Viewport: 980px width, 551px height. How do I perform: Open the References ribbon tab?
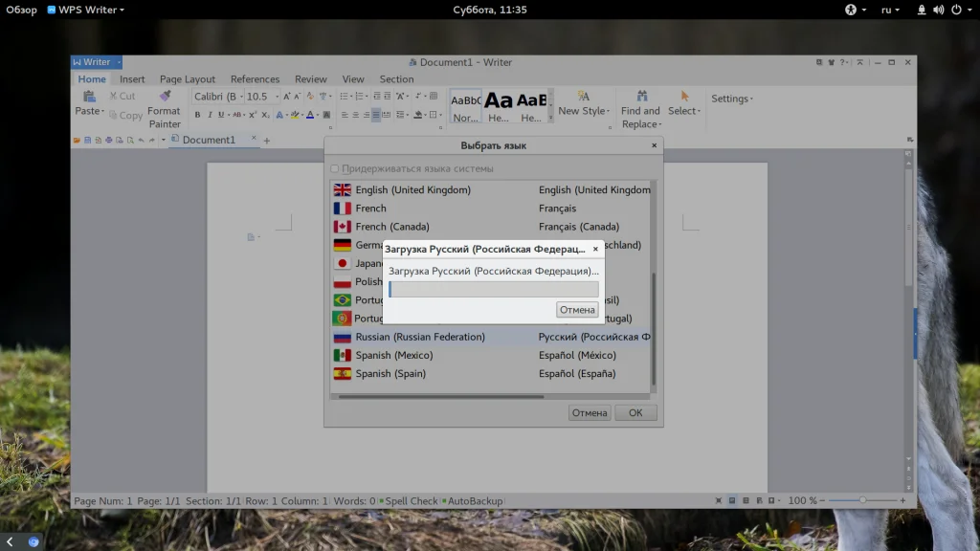[255, 79]
